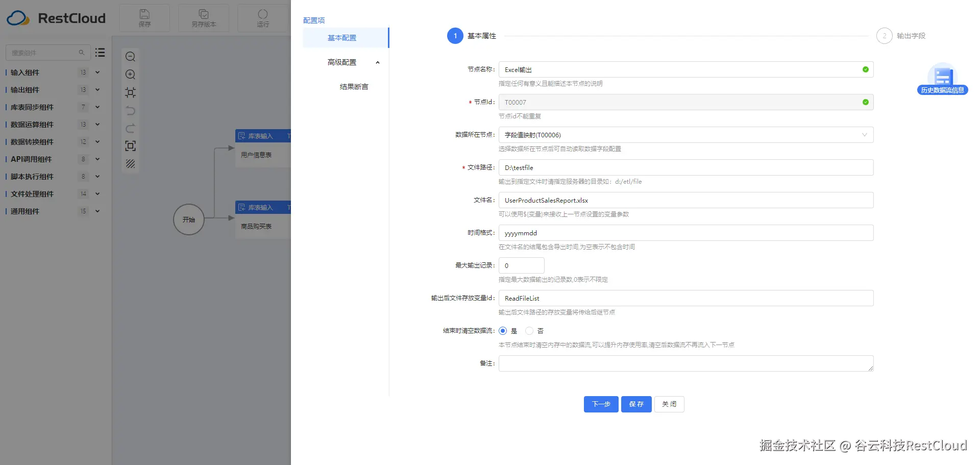
Task: Open the 结果断言 menu item
Action: [354, 87]
